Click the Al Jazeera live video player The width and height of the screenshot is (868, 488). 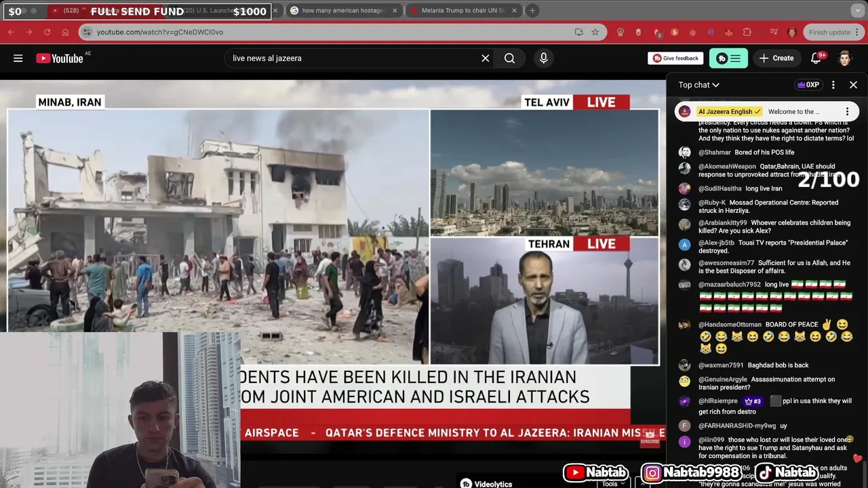tap(333, 268)
